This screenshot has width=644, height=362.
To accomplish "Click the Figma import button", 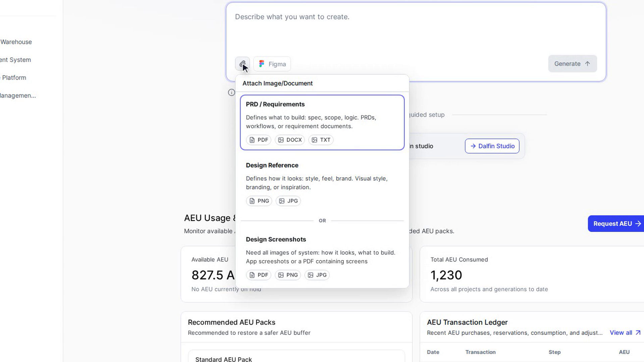I will 272,64.
